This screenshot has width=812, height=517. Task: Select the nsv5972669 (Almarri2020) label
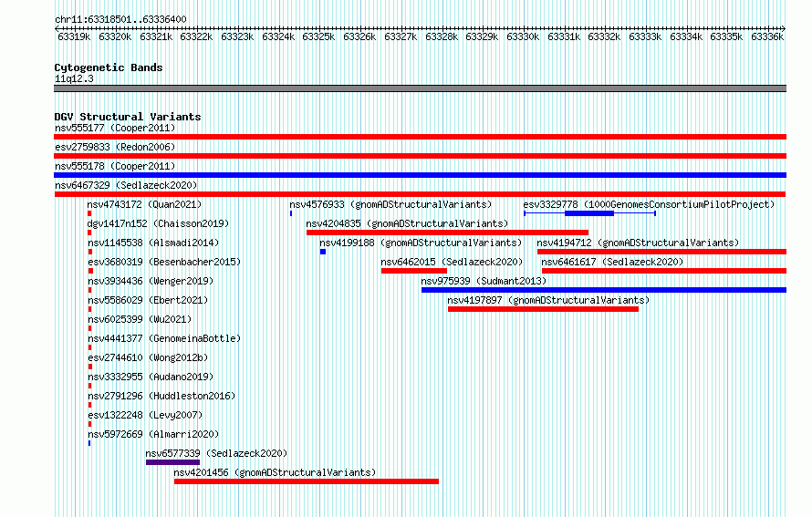(x=153, y=434)
